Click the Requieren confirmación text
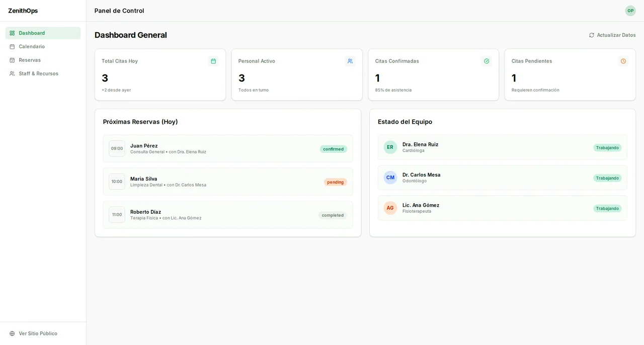644x345 pixels. click(535, 90)
